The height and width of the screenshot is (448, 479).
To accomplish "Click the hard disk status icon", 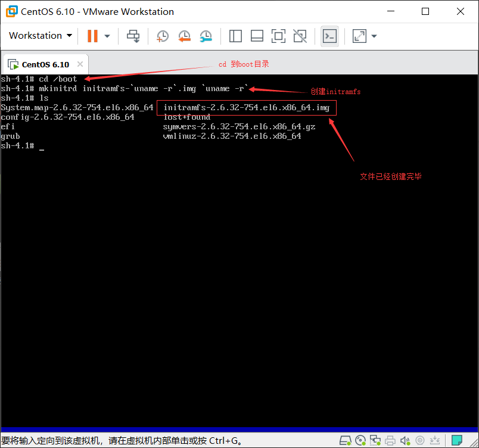I will pos(346,440).
